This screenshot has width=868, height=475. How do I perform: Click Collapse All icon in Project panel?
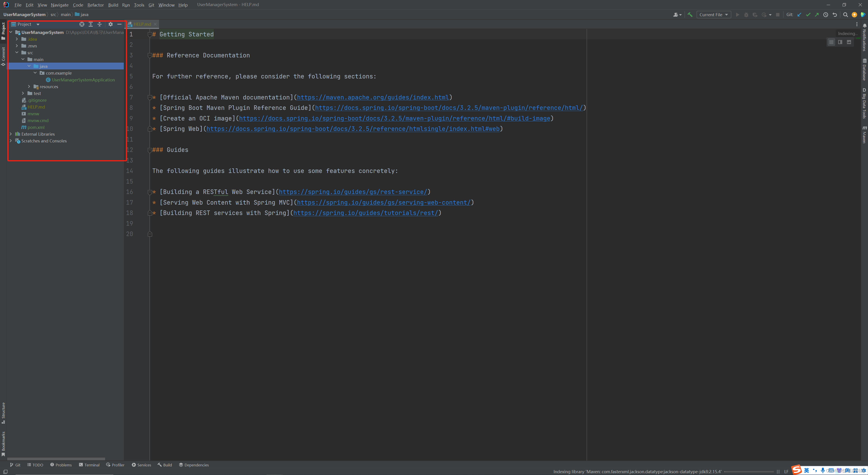(99, 24)
